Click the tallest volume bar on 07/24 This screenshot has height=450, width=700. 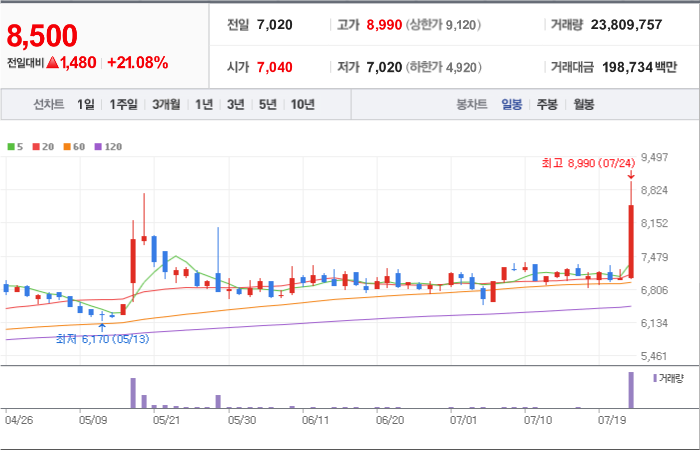coord(631,390)
